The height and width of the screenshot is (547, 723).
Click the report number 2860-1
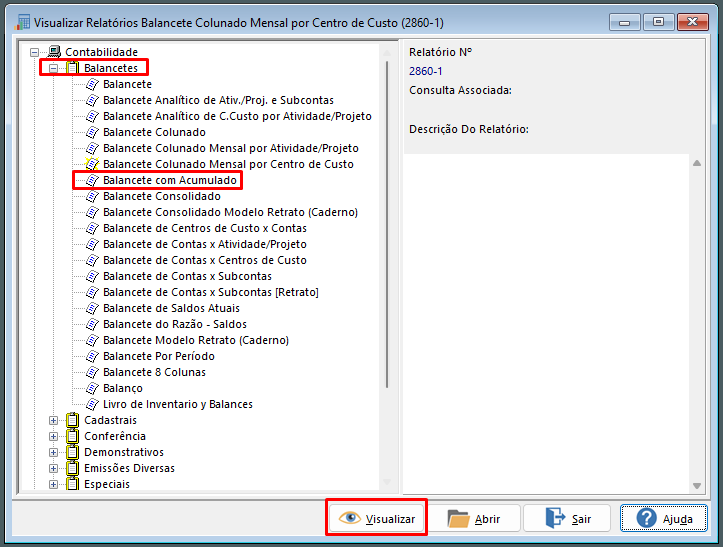click(x=426, y=71)
